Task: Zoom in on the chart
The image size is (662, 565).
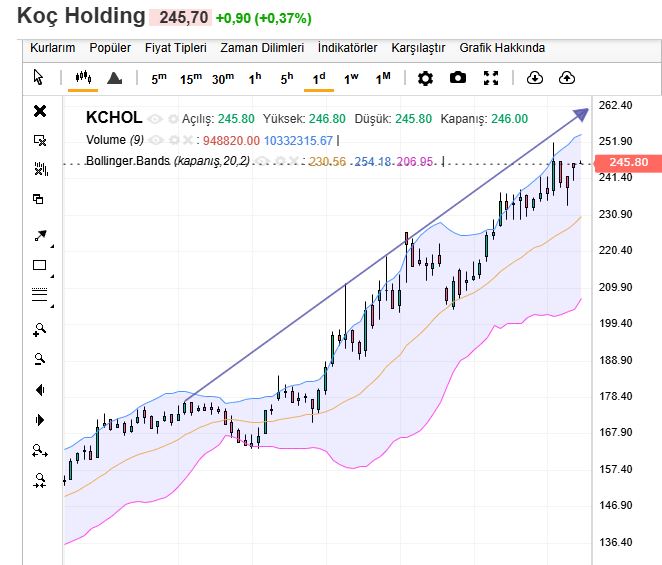Action: tap(40, 330)
